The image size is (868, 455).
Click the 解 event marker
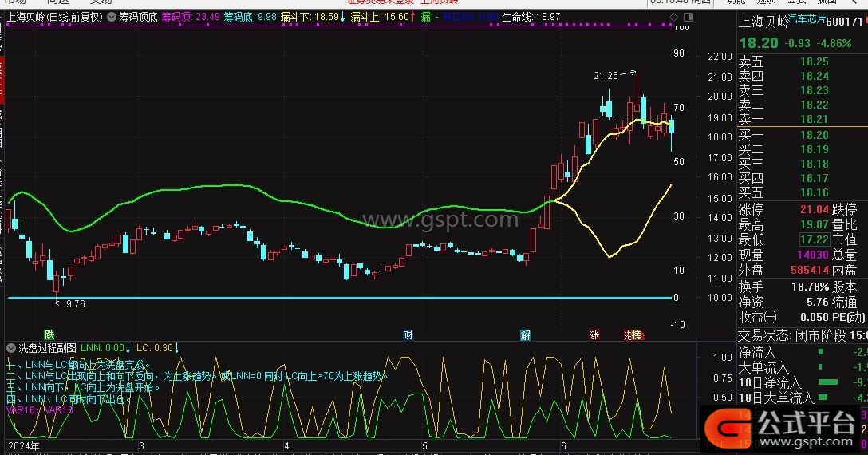[525, 334]
